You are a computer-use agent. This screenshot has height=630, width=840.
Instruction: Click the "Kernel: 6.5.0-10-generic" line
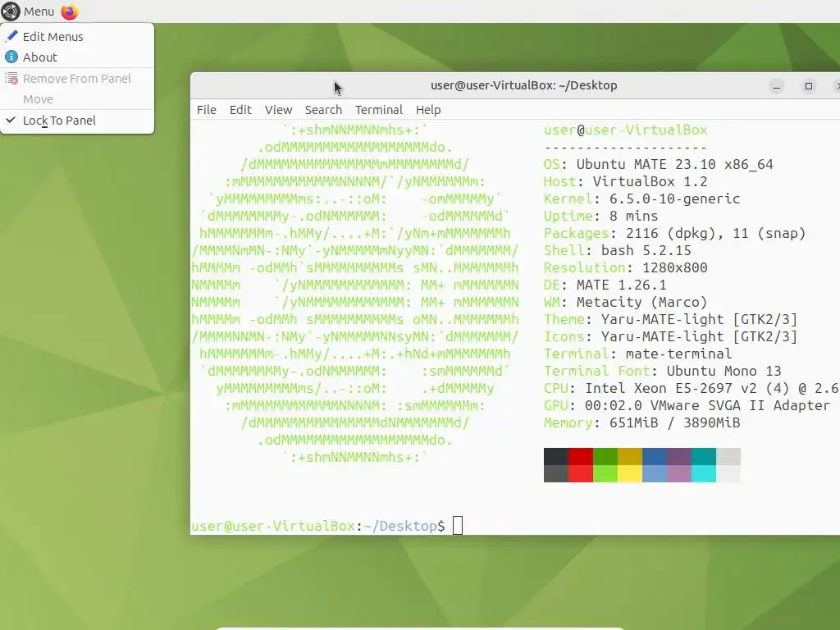(x=641, y=199)
